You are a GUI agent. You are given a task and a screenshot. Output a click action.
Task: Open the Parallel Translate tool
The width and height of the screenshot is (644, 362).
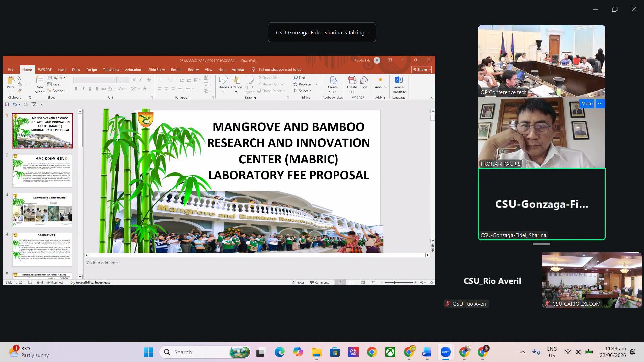pos(399,84)
